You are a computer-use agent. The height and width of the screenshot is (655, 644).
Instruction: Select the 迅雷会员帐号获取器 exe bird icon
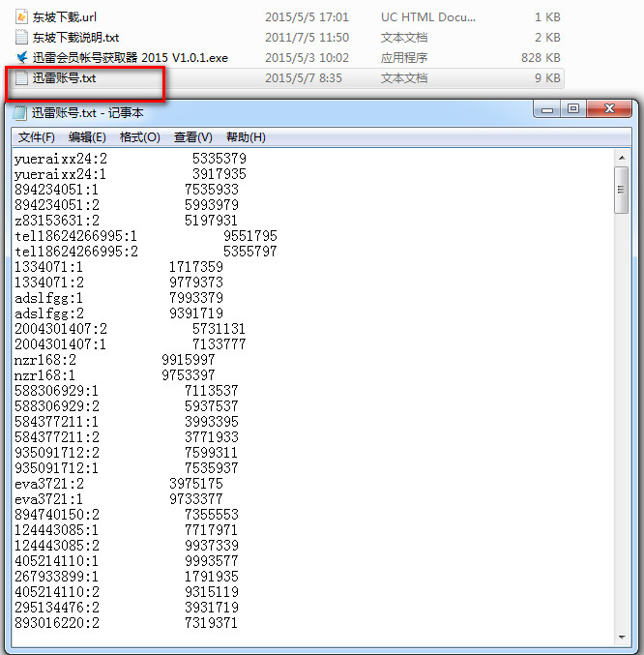pos(21,57)
